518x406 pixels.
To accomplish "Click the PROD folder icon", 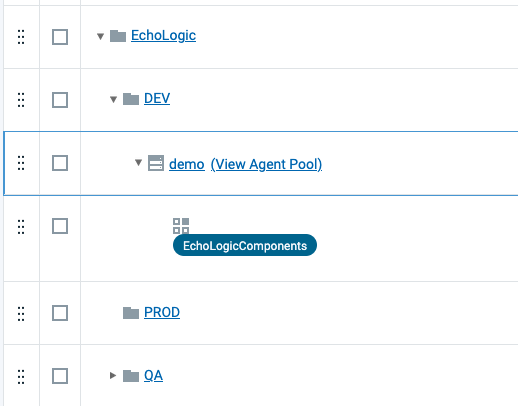I will pos(131,313).
